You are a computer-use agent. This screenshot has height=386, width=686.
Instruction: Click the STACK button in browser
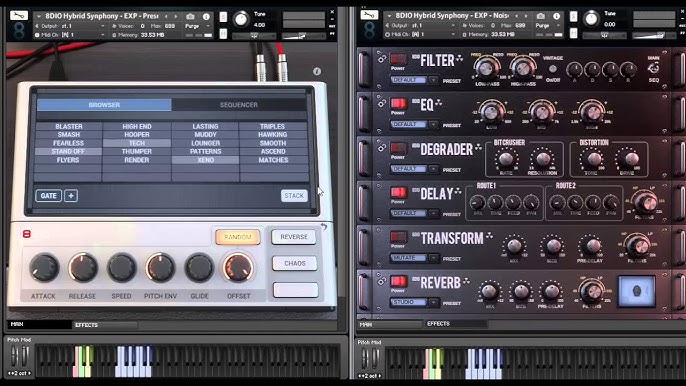pyautogui.click(x=294, y=196)
